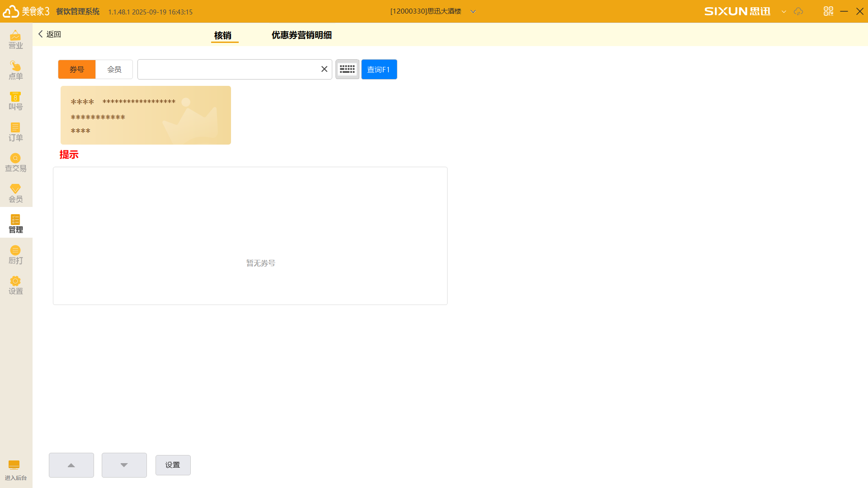Screen dimensions: 868x488
Task: Select the 券号 search mode toggle
Action: 77,69
